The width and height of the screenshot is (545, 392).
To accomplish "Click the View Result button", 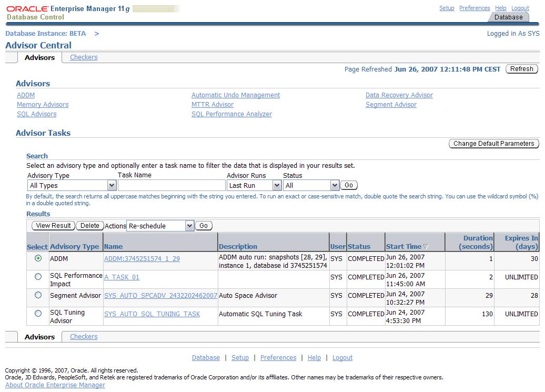I will click(53, 226).
